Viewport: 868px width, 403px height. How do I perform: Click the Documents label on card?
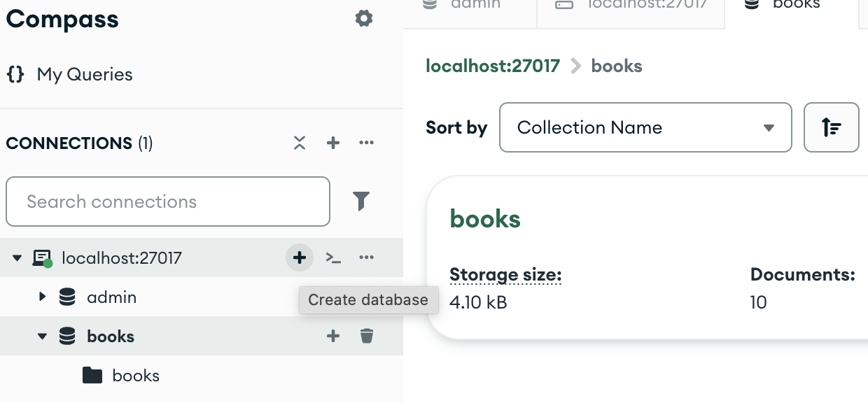(803, 274)
